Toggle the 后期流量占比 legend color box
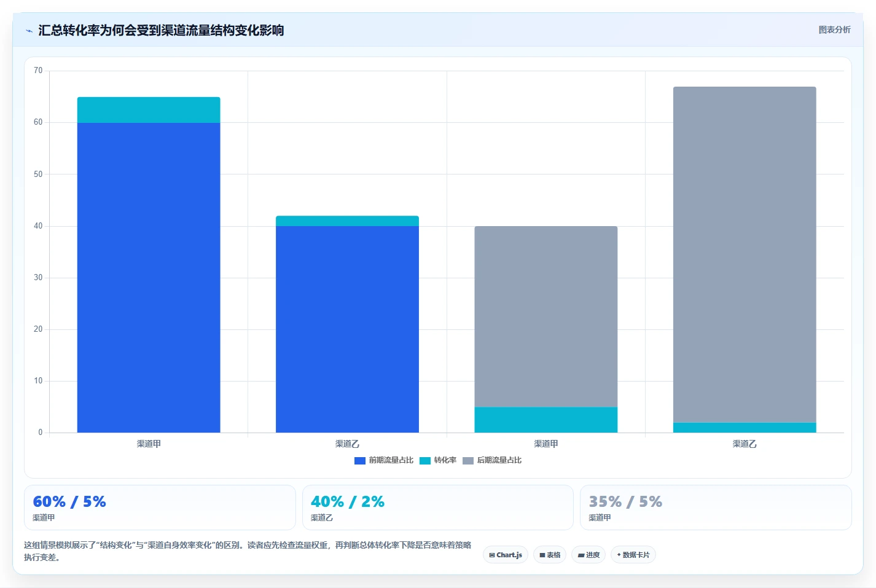Screen dimensions: 876x588 (x=468, y=460)
